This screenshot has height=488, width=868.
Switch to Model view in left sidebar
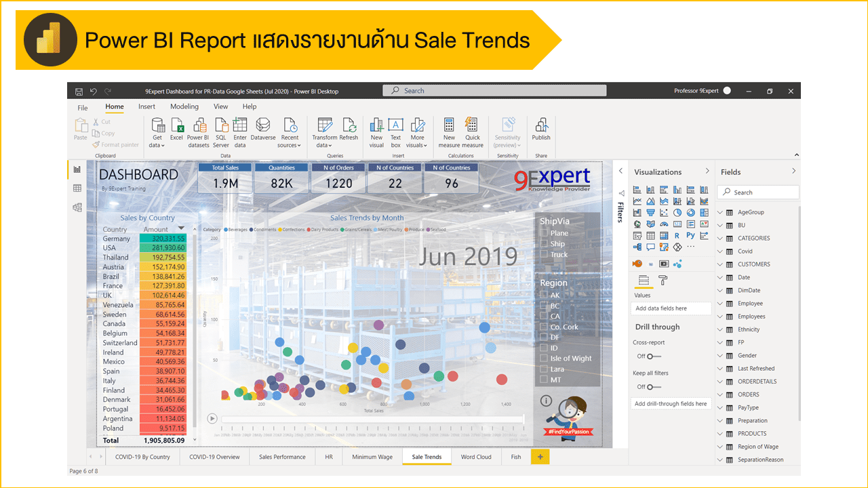(77, 207)
